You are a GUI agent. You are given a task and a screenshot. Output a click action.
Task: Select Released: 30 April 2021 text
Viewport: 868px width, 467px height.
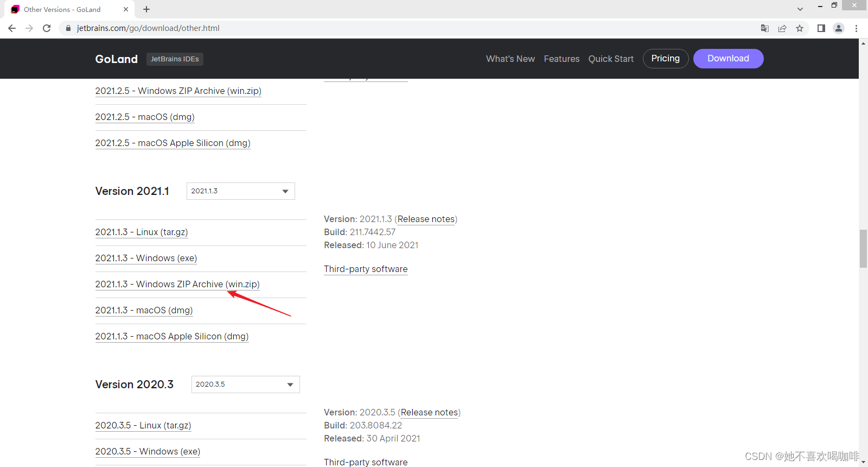click(x=372, y=439)
